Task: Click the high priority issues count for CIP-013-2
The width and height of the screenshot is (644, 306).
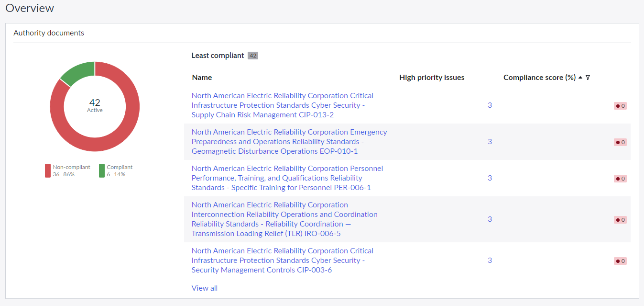Action: (490, 105)
